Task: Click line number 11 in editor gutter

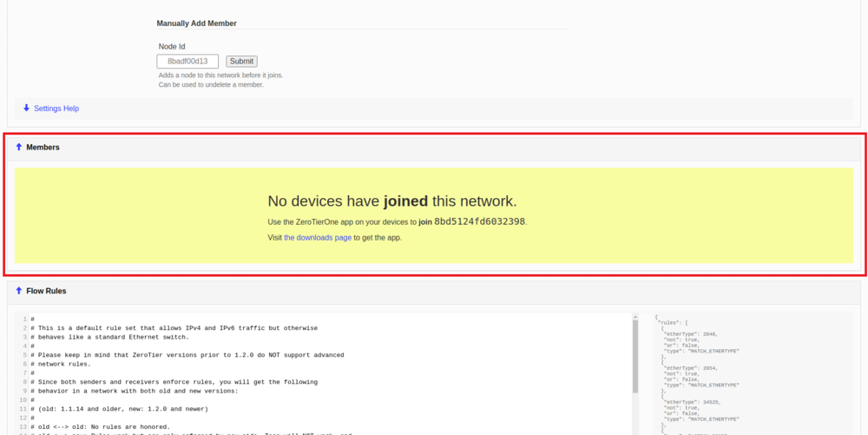Action: [x=23, y=409]
